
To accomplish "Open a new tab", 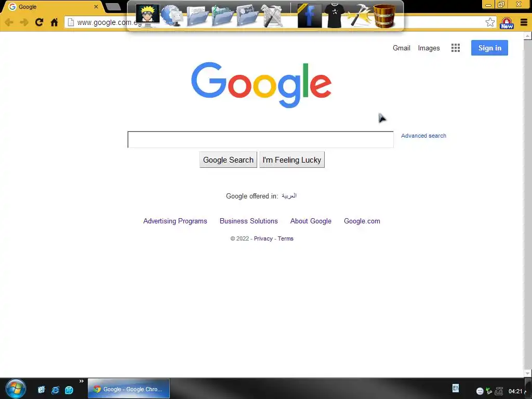I will [113, 6].
